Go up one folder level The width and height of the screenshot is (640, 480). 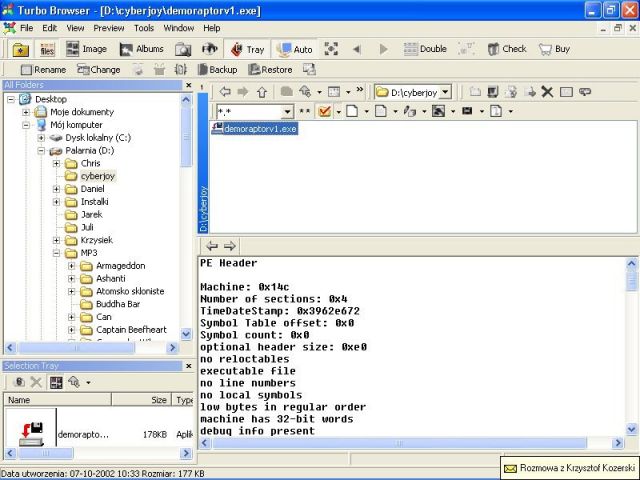coord(262,92)
